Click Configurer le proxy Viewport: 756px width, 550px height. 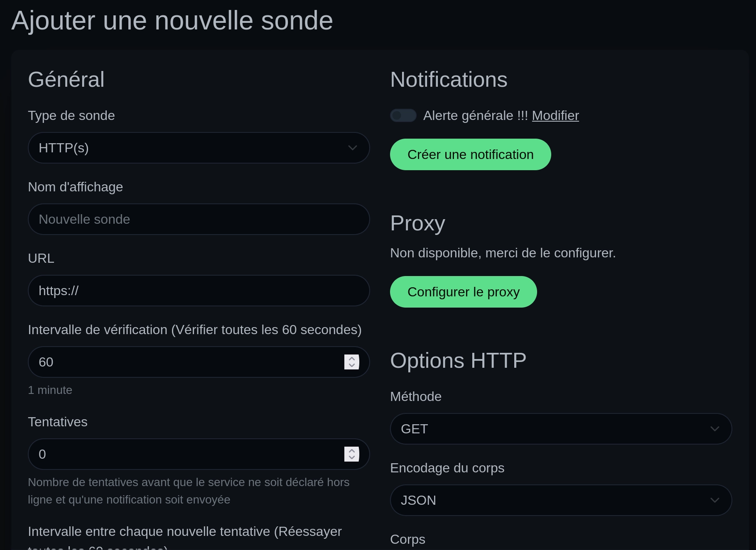coord(463,292)
